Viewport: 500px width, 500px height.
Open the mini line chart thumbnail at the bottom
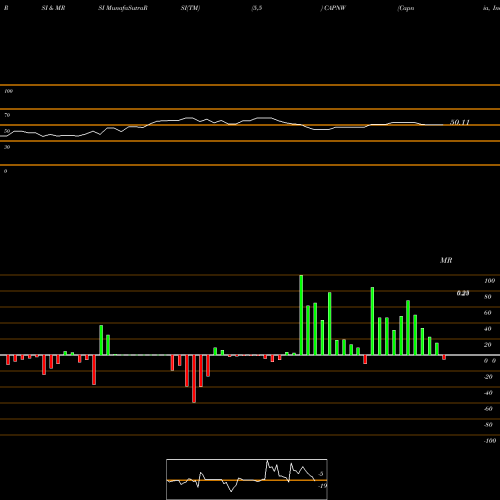point(247,479)
